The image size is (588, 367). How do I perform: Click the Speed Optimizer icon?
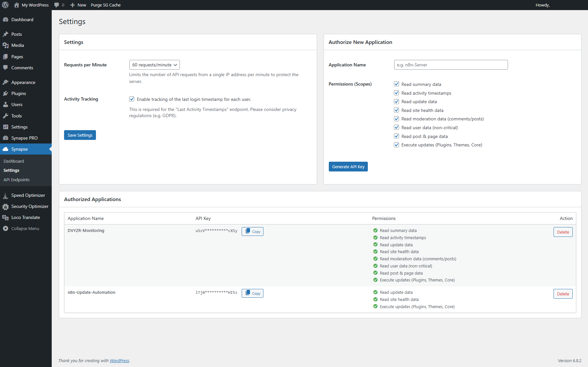click(6, 196)
